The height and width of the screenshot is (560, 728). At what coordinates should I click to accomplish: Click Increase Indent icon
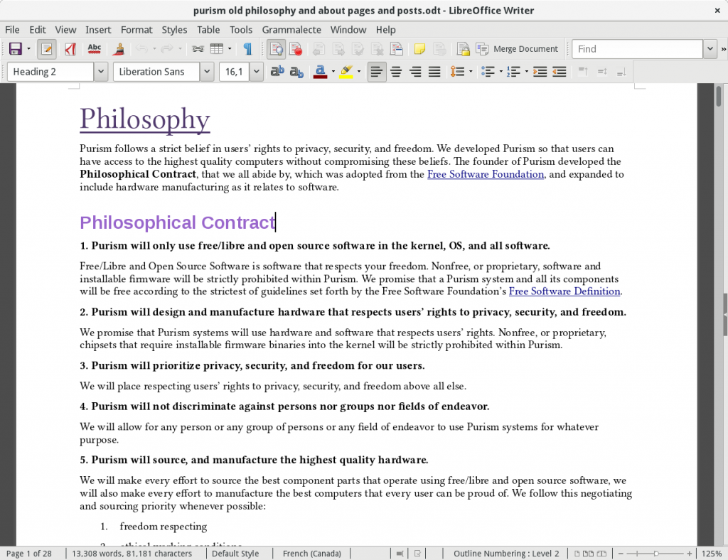pos(540,72)
